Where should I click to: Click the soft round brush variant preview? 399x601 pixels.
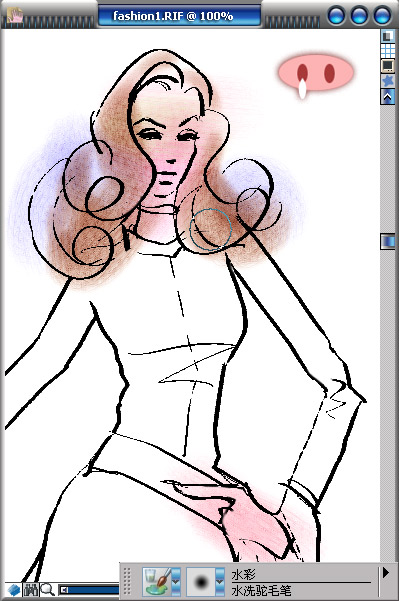(201, 582)
